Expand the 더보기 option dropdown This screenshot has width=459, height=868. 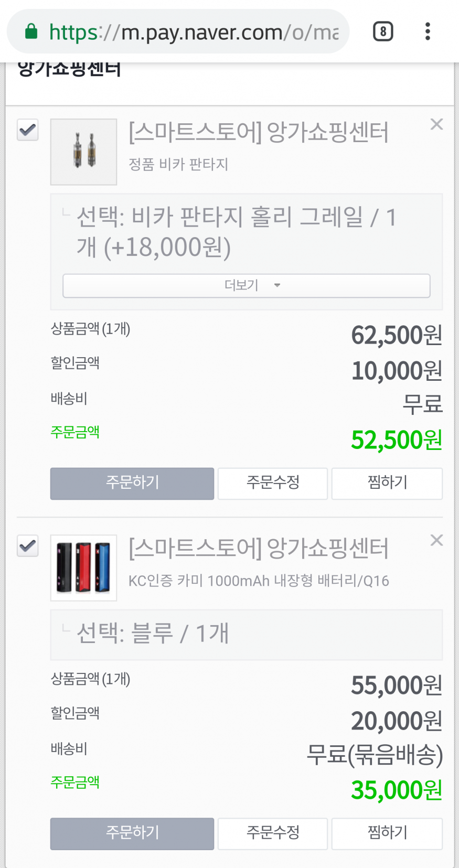tap(247, 285)
